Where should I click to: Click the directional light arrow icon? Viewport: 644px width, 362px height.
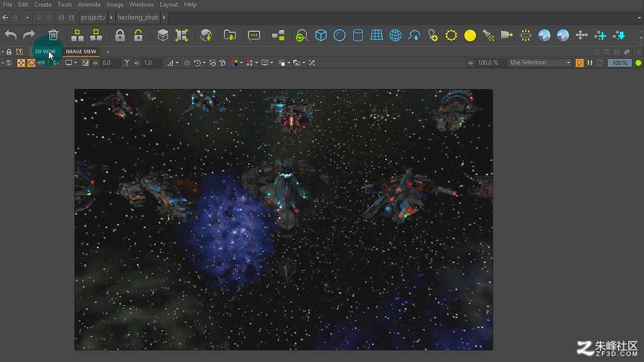tap(507, 35)
